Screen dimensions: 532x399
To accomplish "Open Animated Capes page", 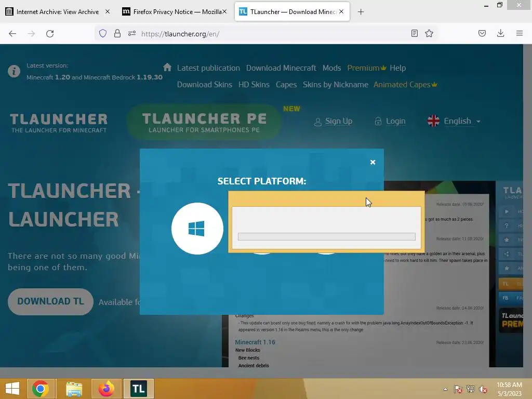I will point(405,85).
